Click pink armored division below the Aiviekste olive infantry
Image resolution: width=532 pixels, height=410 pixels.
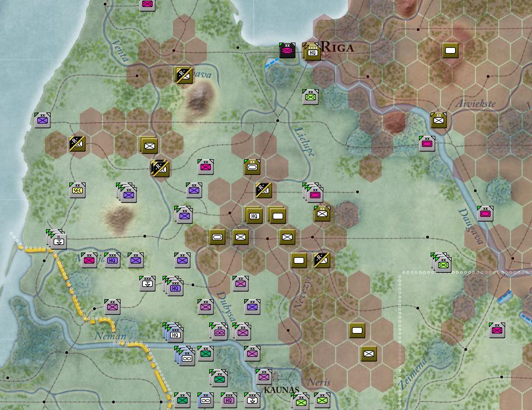pos(427,143)
